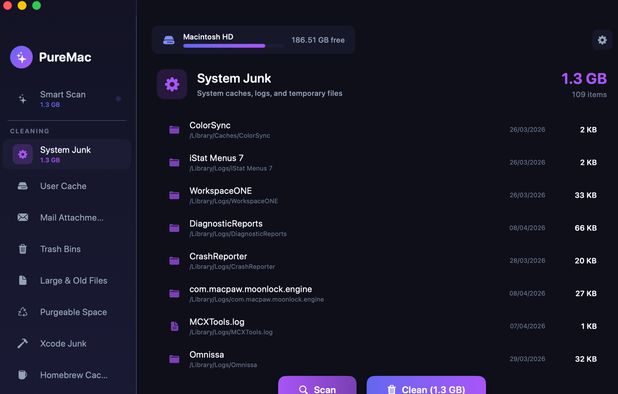
Task: Click the CrashReporter folder icon
Action: click(x=174, y=260)
